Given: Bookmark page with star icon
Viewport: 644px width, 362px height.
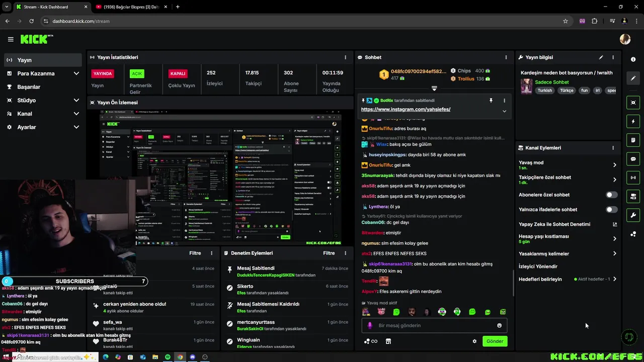Looking at the screenshot, I should coord(566,21).
